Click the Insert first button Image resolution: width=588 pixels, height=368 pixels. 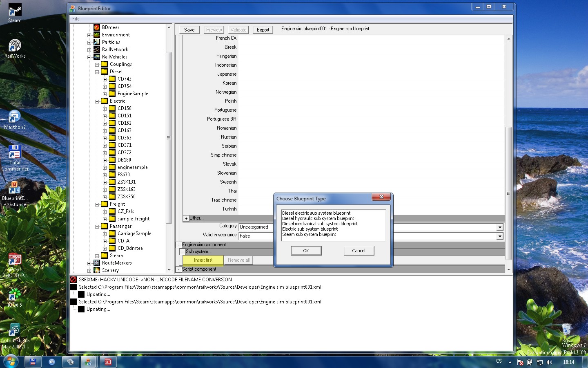203,260
